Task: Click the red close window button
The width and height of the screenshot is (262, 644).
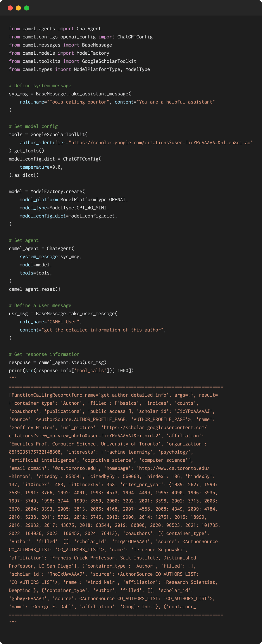Action: [10, 8]
